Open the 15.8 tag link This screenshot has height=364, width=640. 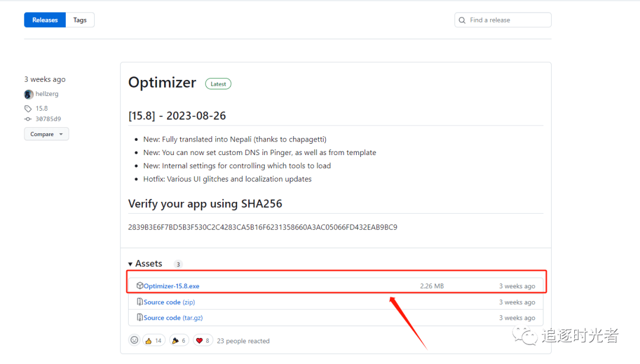pyautogui.click(x=41, y=109)
